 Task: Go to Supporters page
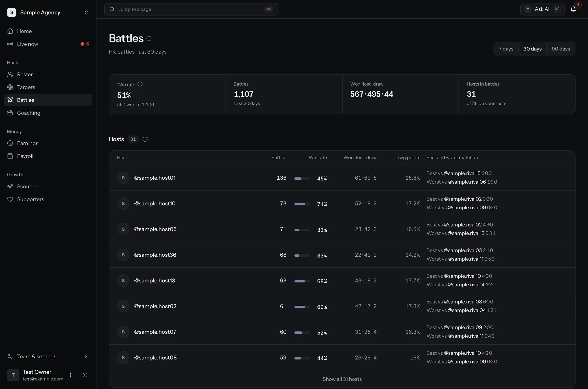(48, 199)
